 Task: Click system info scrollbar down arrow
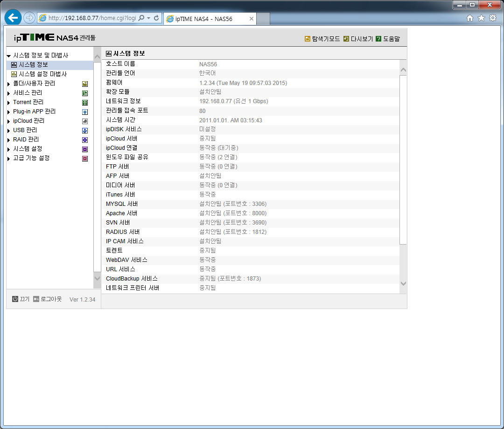[403, 284]
